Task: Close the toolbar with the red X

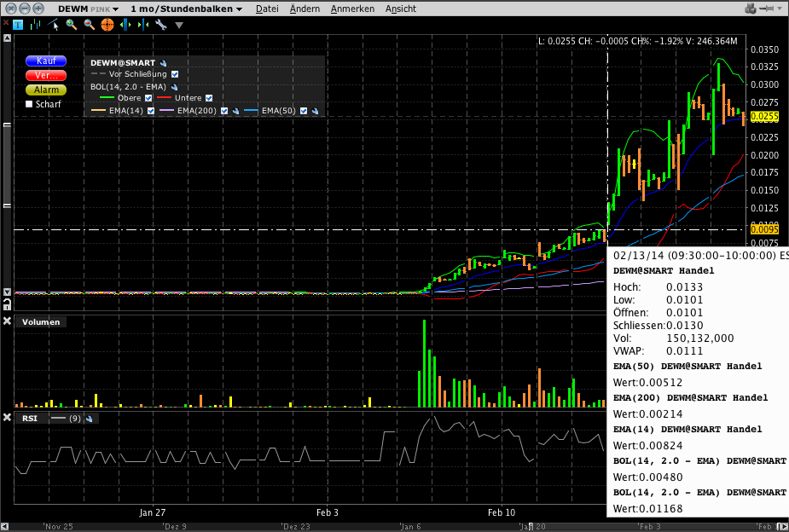Action: pyautogui.click(x=5, y=23)
